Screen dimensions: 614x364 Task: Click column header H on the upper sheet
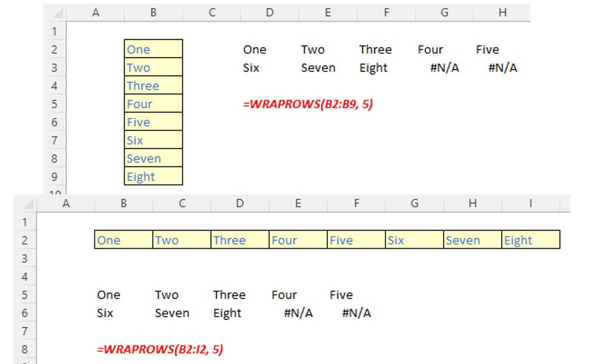click(502, 12)
